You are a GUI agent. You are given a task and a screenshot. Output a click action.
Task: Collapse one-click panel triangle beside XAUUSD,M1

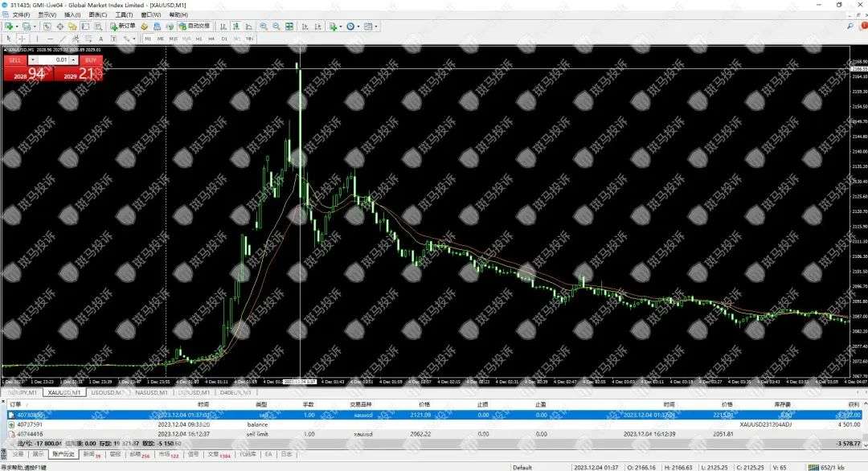pos(6,50)
